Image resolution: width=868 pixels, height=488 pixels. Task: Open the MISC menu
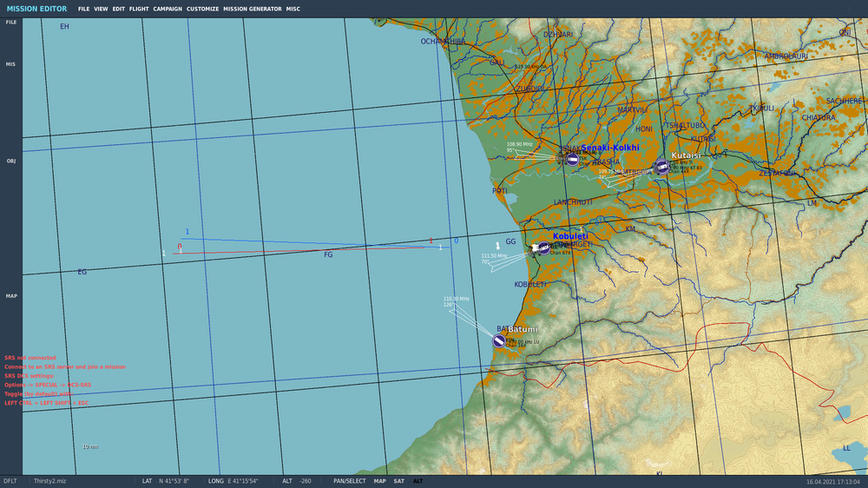(293, 9)
